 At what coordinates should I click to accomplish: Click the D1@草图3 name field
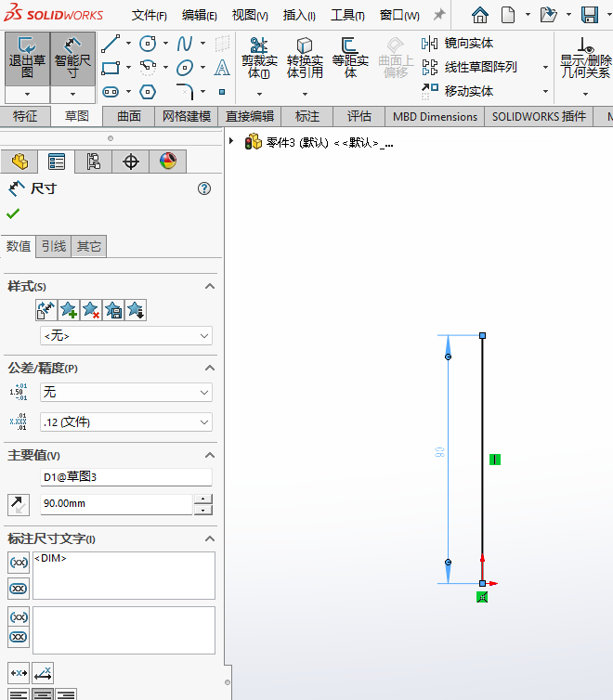[126, 477]
